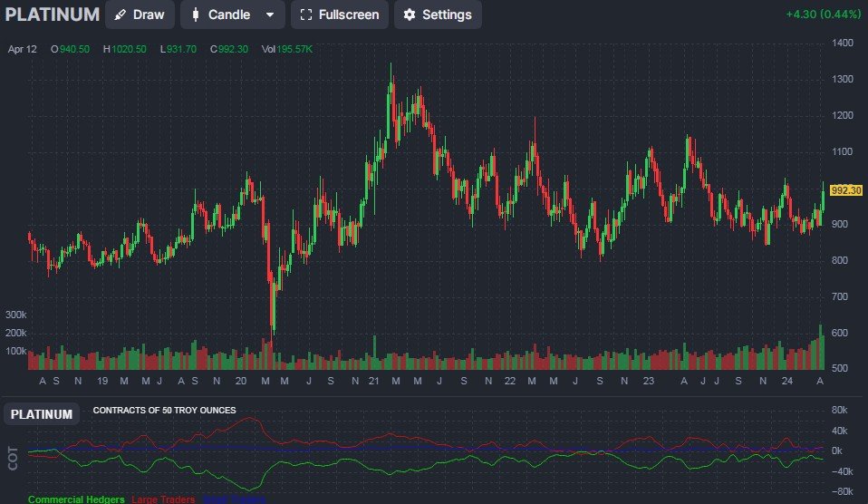Toggle the Commercial Hedgers legend series
Image resolution: width=868 pixels, height=504 pixels.
point(77,499)
